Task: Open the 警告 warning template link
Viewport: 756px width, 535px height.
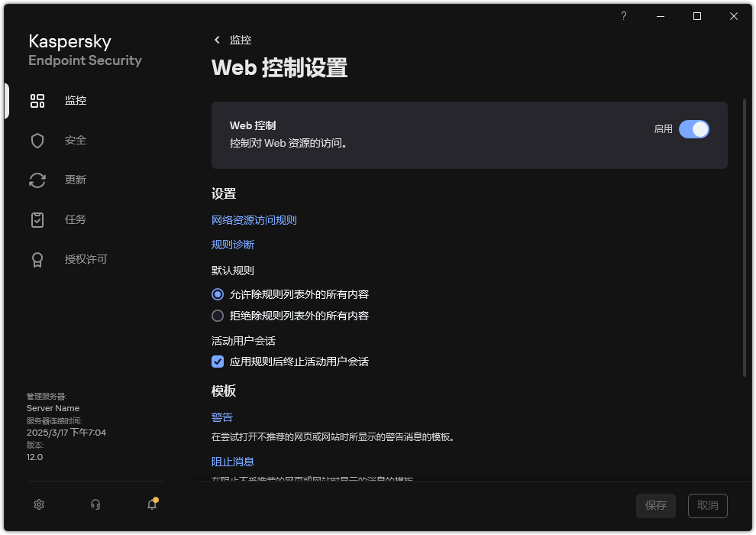Action: point(221,417)
